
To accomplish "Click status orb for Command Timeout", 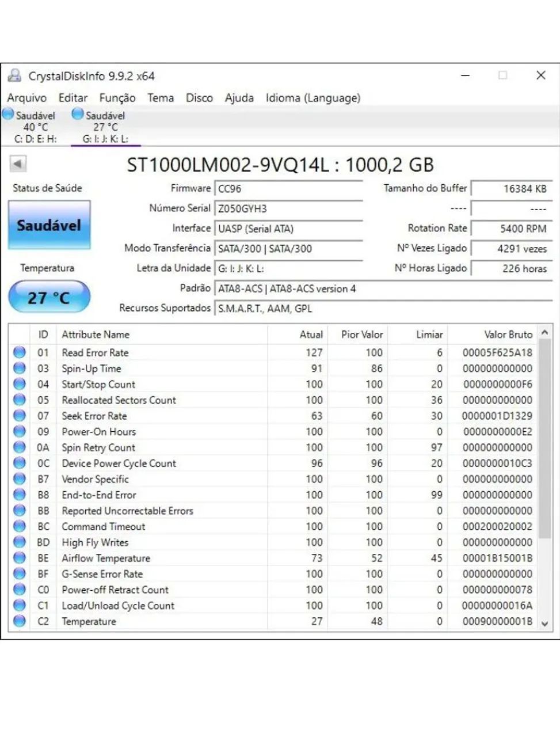I will tap(20, 526).
